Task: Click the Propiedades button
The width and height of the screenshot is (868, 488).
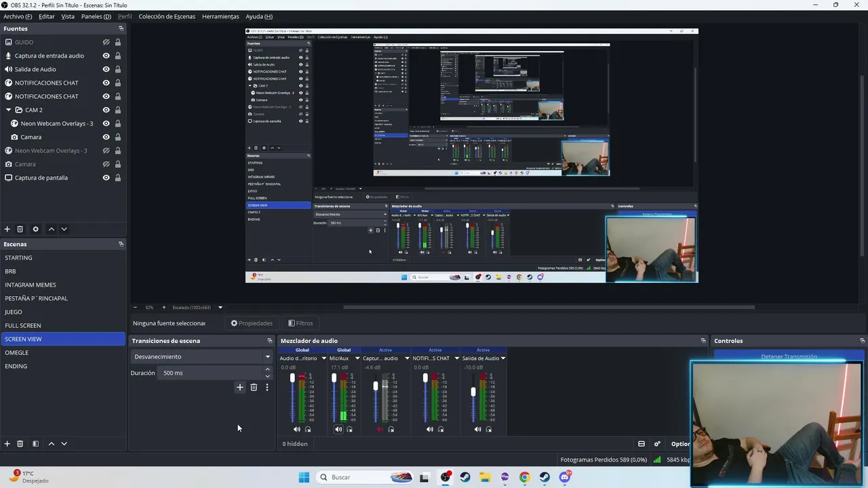Action: 252,323
